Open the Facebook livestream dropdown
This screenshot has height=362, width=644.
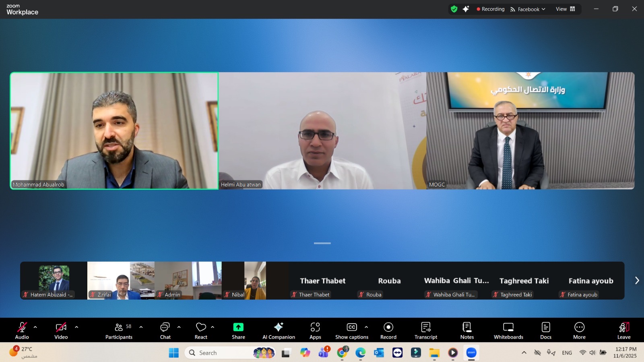pyautogui.click(x=528, y=9)
